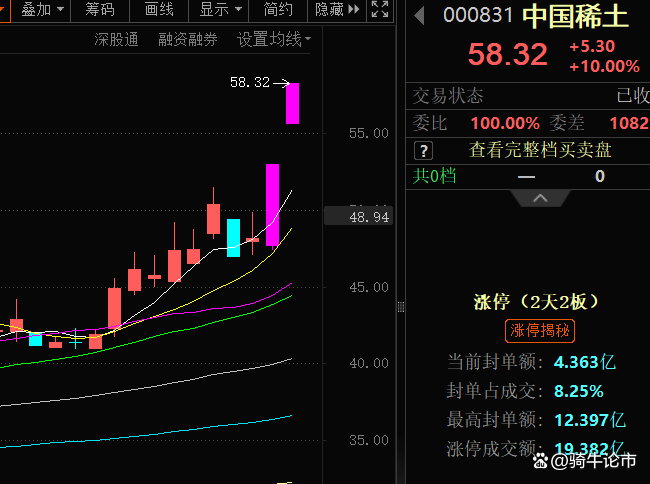Click stock name 中国稀土
The width and height of the screenshot is (650, 484).
pyautogui.click(x=575, y=18)
